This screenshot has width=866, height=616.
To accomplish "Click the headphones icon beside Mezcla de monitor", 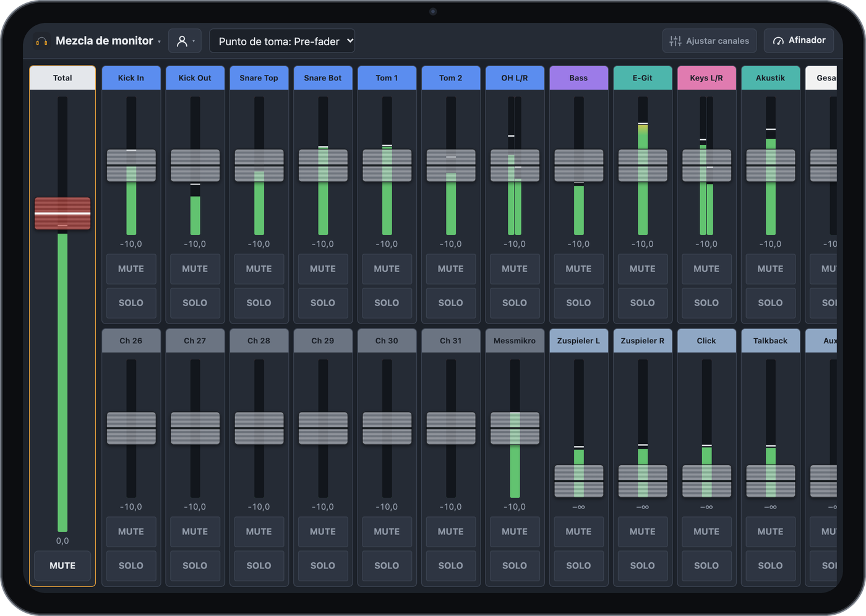I will (41, 41).
